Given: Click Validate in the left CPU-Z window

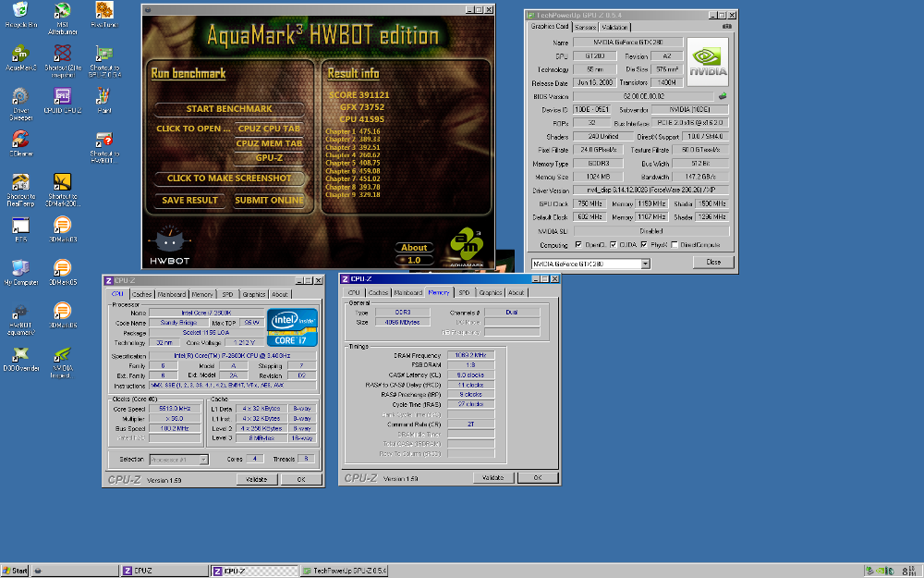Looking at the screenshot, I should tap(256, 479).
